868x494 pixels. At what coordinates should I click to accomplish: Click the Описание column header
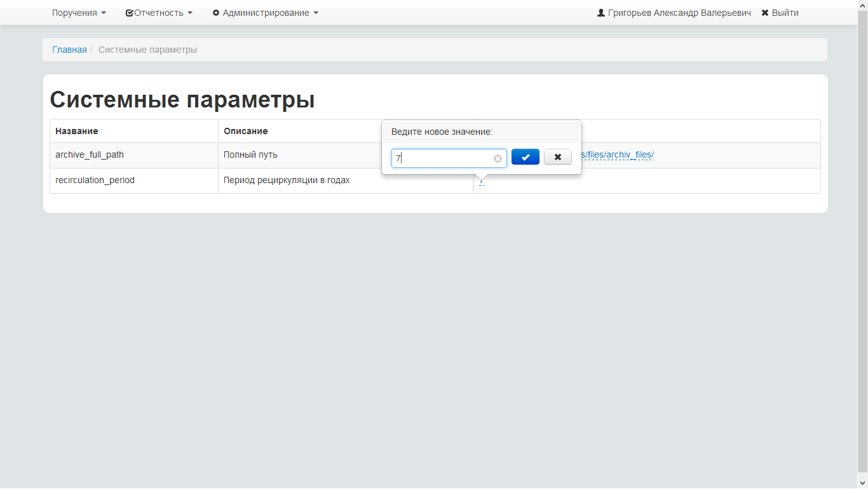[346, 131]
